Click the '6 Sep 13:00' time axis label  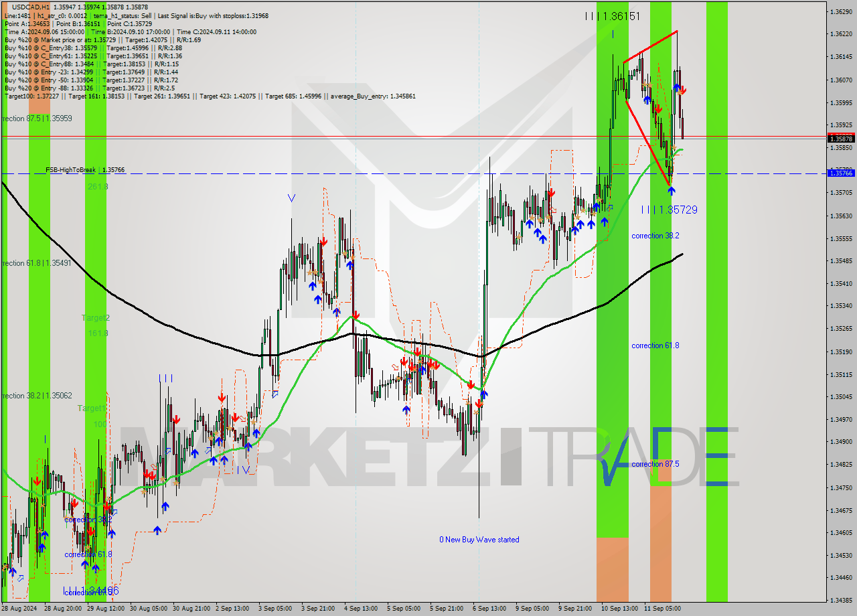(x=489, y=609)
